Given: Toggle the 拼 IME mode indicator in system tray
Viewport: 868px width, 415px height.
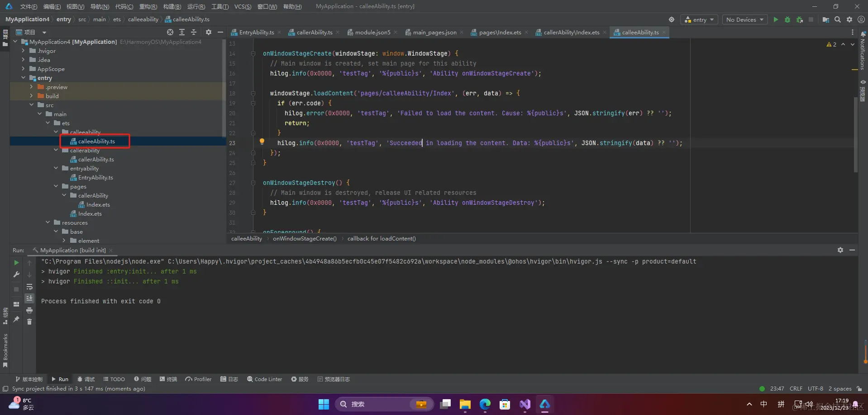Looking at the screenshot, I should click(x=781, y=404).
